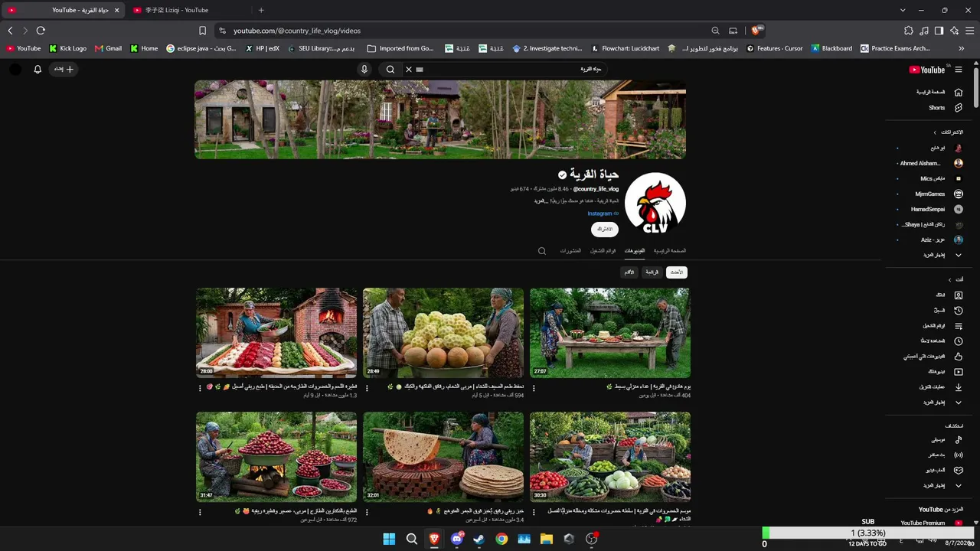Open options for the 28:49 video

(367, 388)
